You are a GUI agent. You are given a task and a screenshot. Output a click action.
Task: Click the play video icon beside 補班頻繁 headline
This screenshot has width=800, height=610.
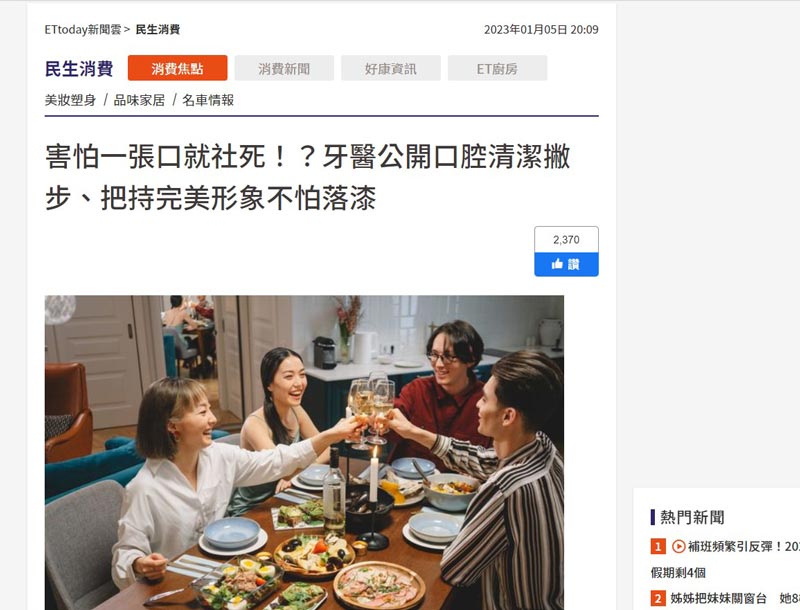click(x=678, y=547)
